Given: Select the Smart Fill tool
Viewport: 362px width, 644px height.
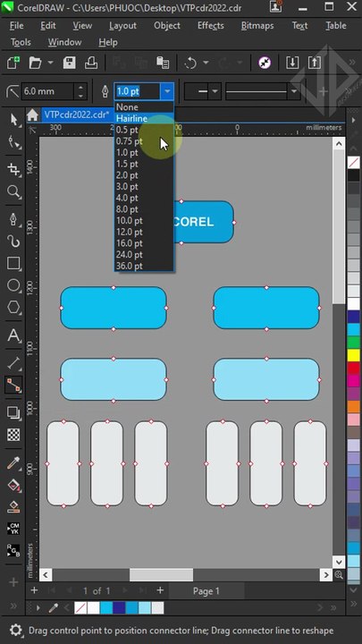Looking at the screenshot, I should click(x=14, y=506).
